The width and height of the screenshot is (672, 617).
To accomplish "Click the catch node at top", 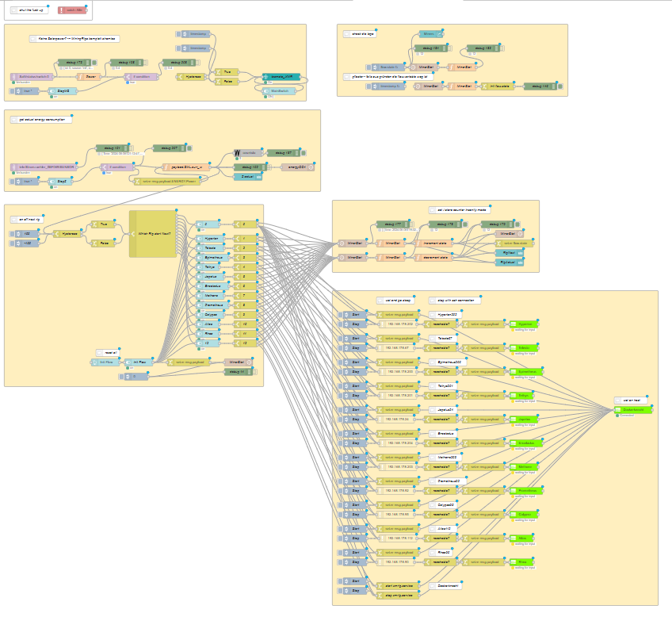I will coord(73,10).
